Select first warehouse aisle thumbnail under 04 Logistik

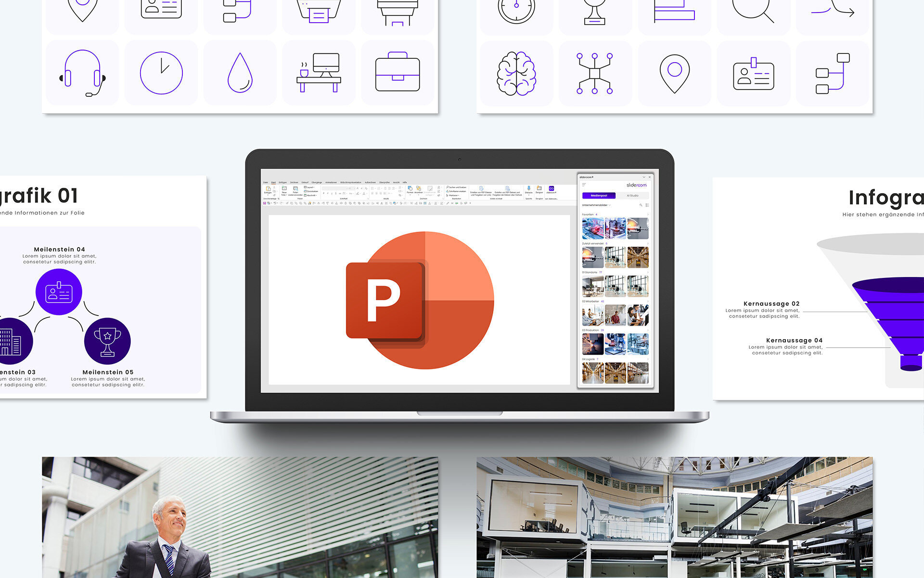pos(593,373)
